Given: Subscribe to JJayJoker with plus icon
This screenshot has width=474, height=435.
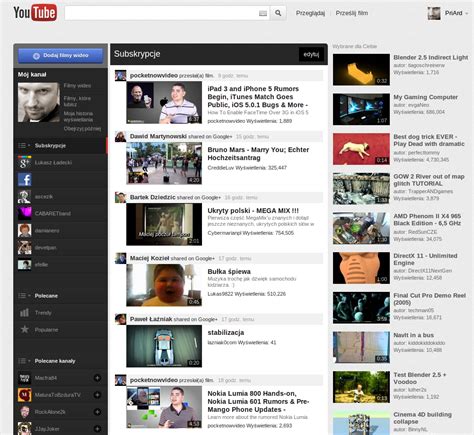Looking at the screenshot, I should tap(97, 429).
